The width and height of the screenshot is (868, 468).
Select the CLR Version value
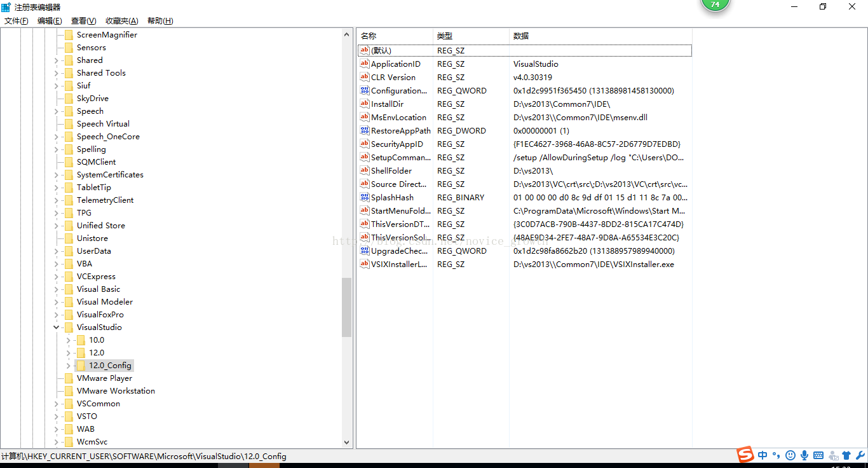(393, 77)
